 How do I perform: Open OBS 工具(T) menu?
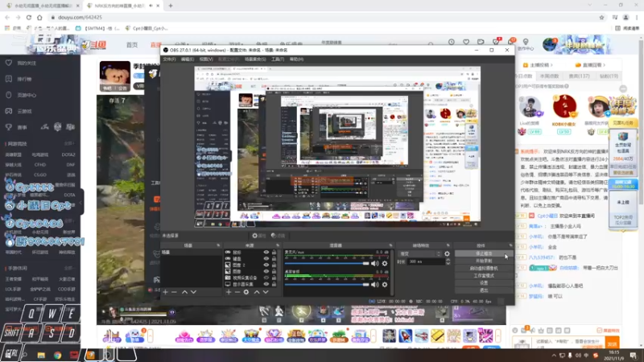tap(278, 59)
